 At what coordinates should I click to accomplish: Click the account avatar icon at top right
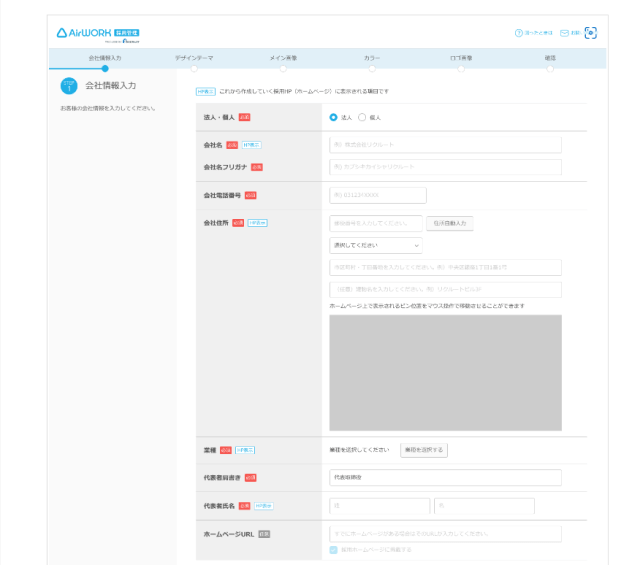590,33
